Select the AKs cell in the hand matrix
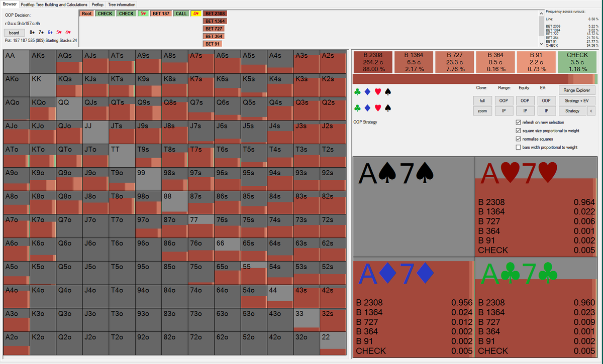603x364 pixels. 42,62
